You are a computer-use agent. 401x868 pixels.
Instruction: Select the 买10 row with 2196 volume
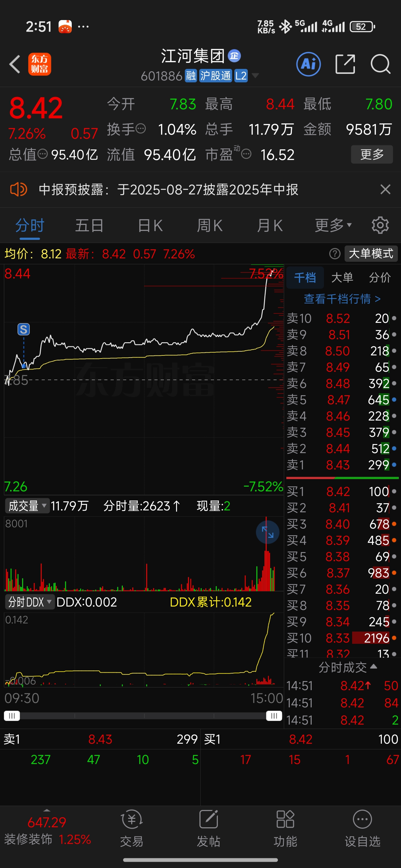342,638
